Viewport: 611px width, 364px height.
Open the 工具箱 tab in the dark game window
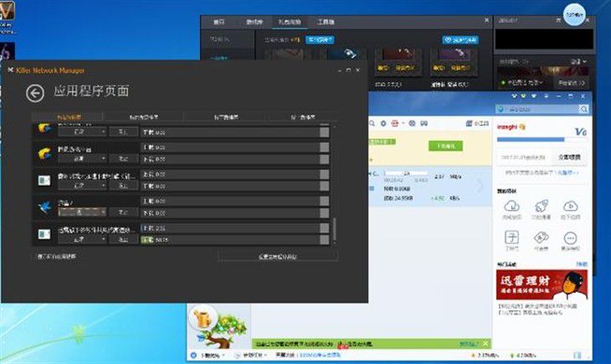[x=326, y=22]
